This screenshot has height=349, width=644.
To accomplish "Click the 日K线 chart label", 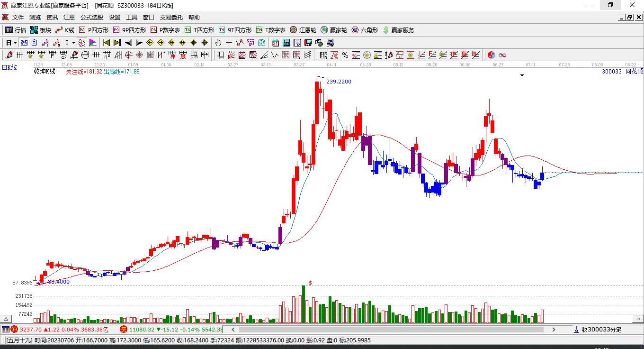I will [9, 68].
